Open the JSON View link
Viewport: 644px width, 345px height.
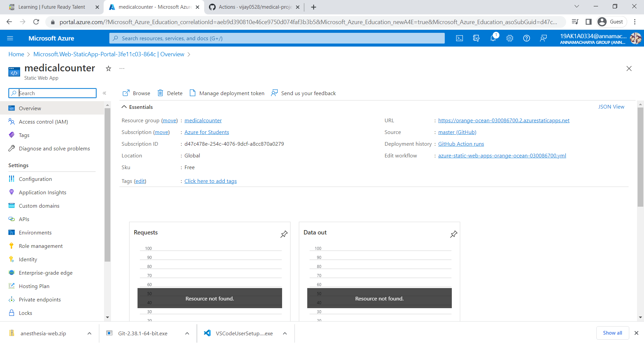point(611,107)
